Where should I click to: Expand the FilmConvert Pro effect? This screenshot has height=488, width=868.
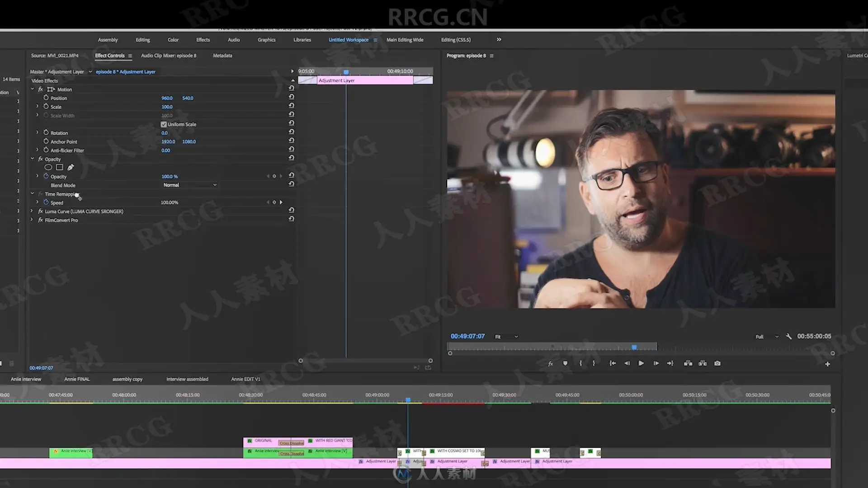(32, 220)
